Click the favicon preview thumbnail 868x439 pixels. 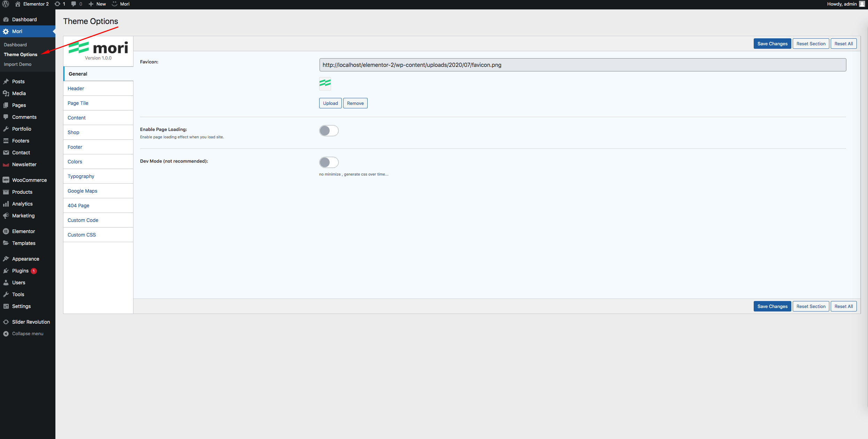(x=325, y=83)
